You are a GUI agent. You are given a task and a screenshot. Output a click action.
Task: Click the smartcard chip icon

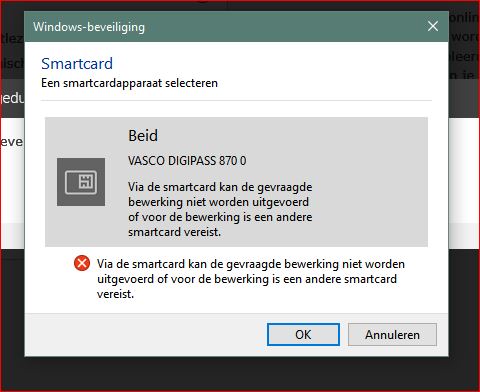81,182
